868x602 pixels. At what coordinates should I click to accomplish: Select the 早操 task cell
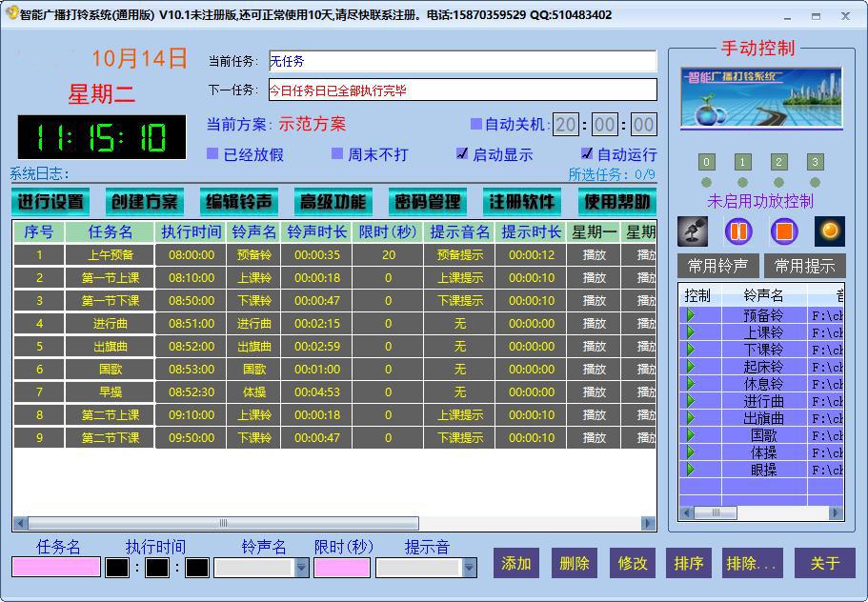(110, 391)
